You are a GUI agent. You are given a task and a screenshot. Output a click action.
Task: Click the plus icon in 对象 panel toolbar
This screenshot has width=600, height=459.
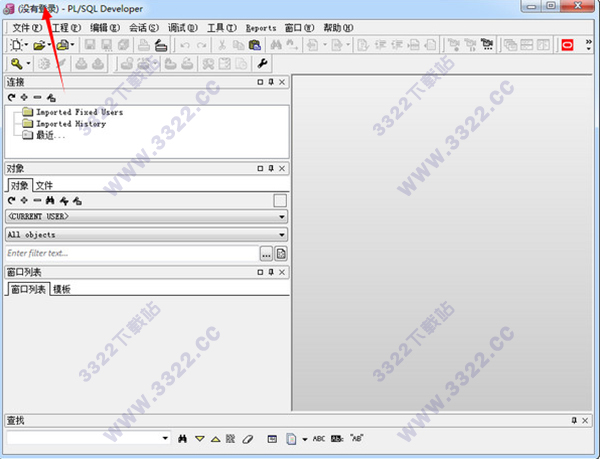tap(24, 200)
